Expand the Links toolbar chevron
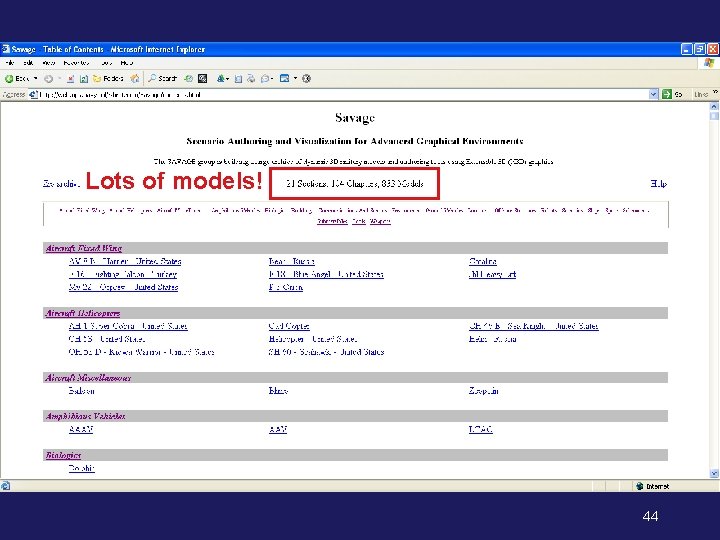This screenshot has width=720, height=540. [715, 92]
